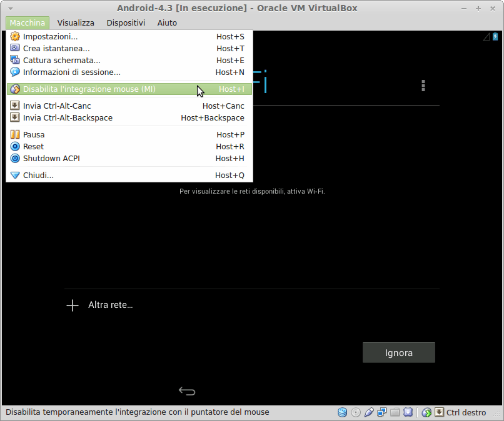504x421 pixels.
Task: Click the USB devices status icon
Action: tap(369, 412)
